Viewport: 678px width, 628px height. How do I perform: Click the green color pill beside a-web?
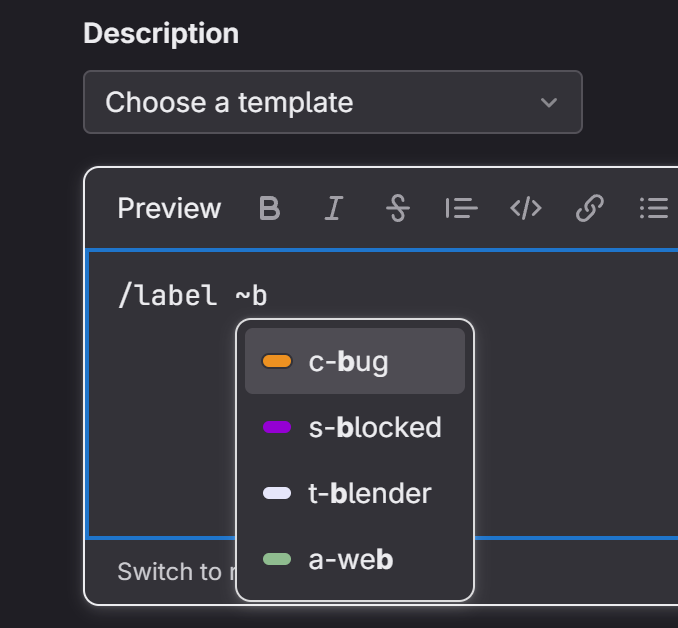[x=276, y=559]
